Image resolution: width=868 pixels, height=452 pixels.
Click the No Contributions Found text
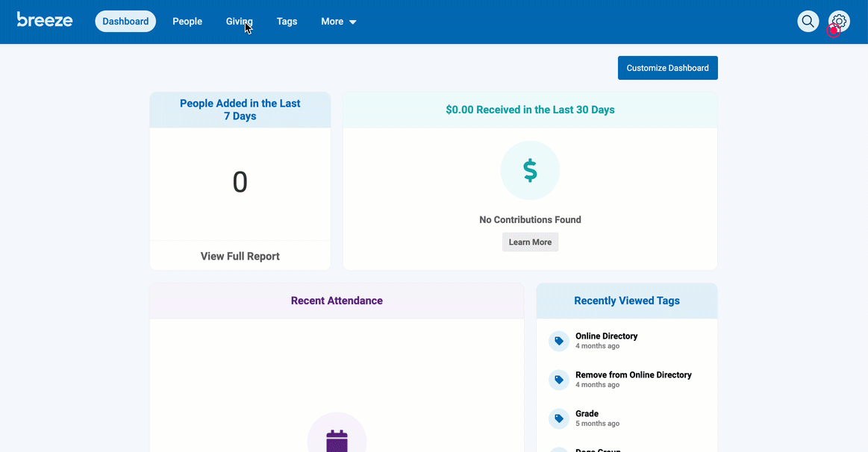coord(530,219)
